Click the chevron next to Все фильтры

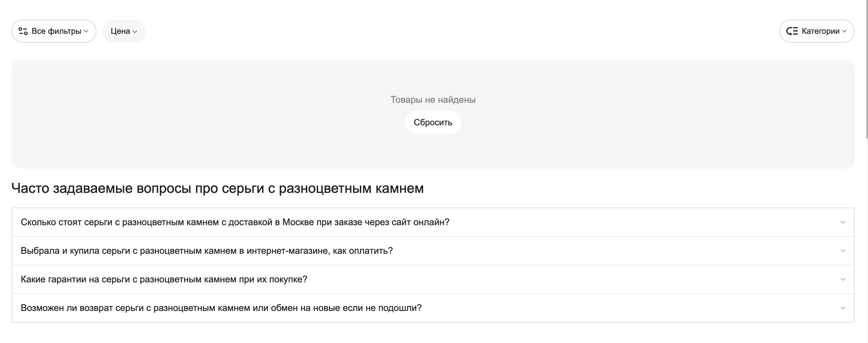coord(86,31)
